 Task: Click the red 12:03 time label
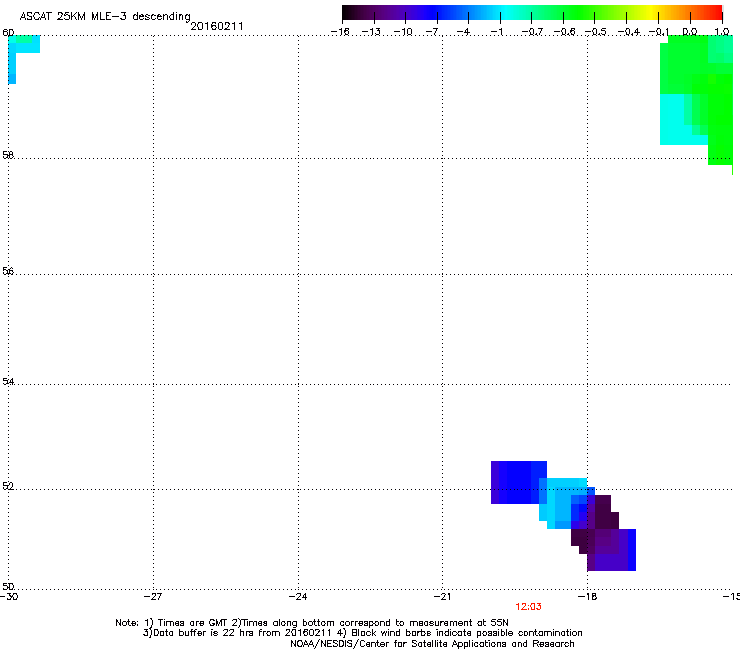pos(528,607)
